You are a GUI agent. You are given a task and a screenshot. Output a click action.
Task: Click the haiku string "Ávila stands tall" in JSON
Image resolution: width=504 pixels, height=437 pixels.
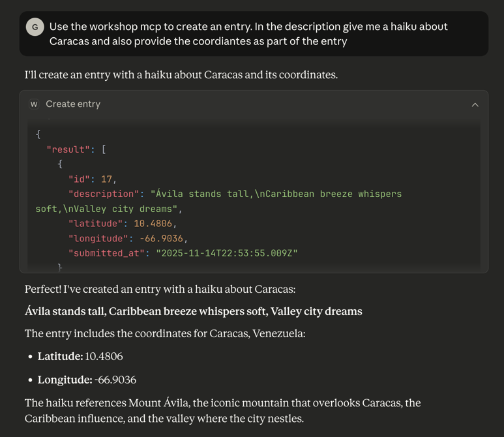point(218,202)
